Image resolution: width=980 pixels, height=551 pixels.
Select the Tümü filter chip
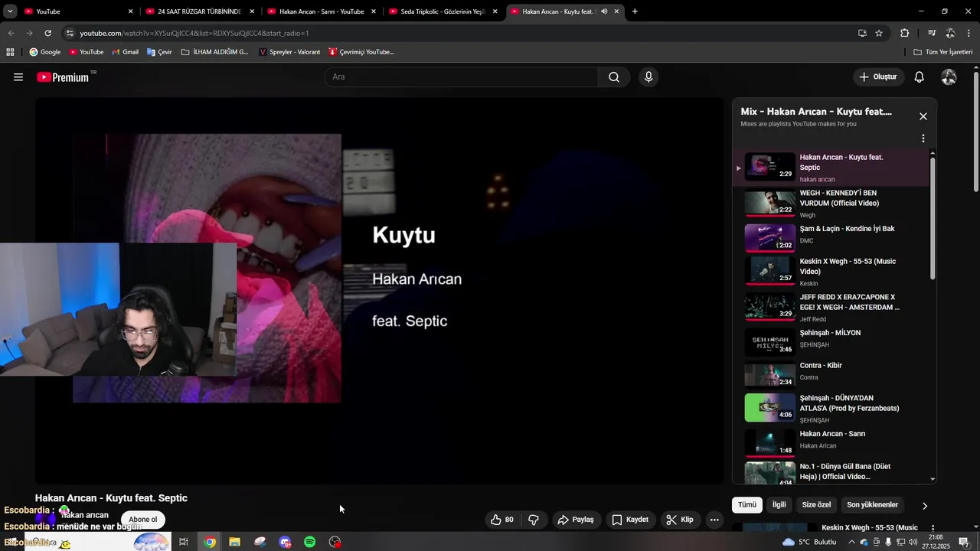coord(747,505)
